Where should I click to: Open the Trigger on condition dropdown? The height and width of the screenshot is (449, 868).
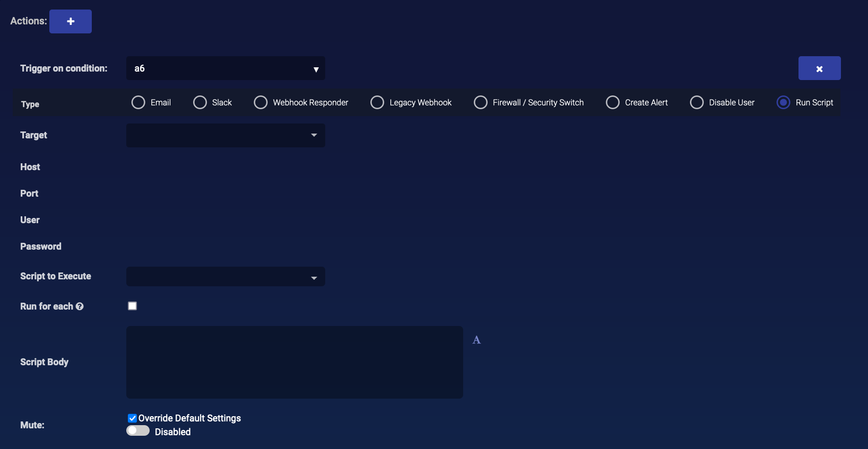tap(225, 68)
